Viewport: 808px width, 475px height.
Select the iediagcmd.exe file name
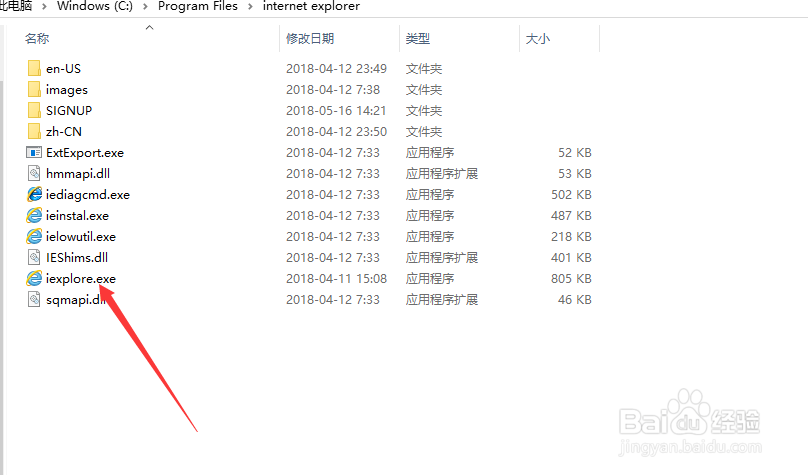pyautogui.click(x=88, y=195)
